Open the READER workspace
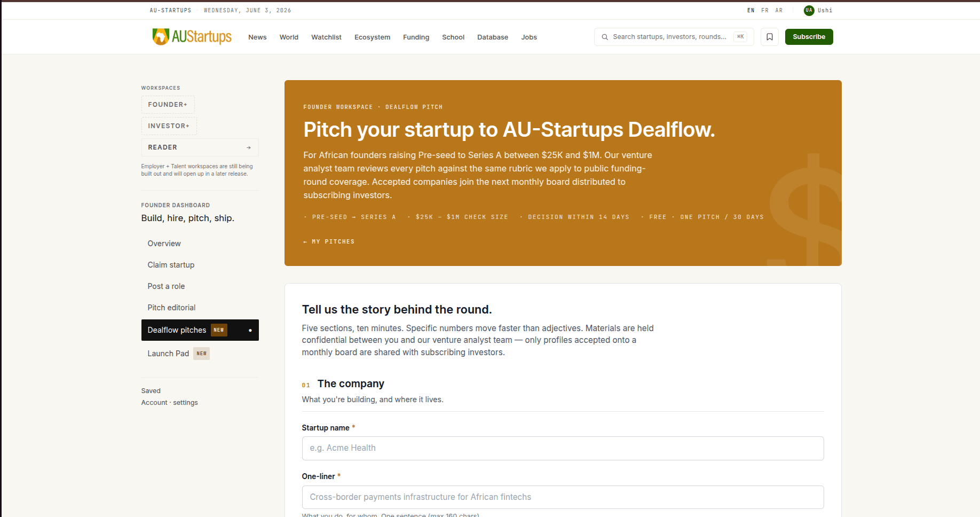This screenshot has height=517, width=980. pyautogui.click(x=200, y=147)
